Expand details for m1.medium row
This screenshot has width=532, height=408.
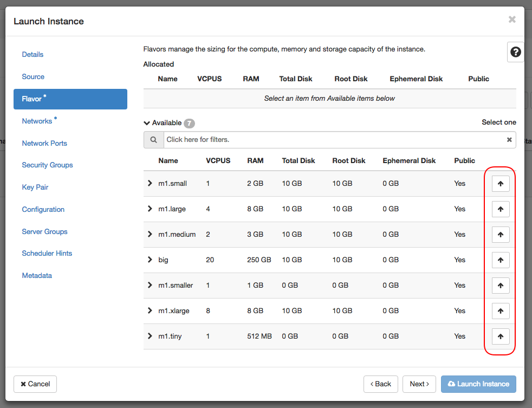coord(150,234)
